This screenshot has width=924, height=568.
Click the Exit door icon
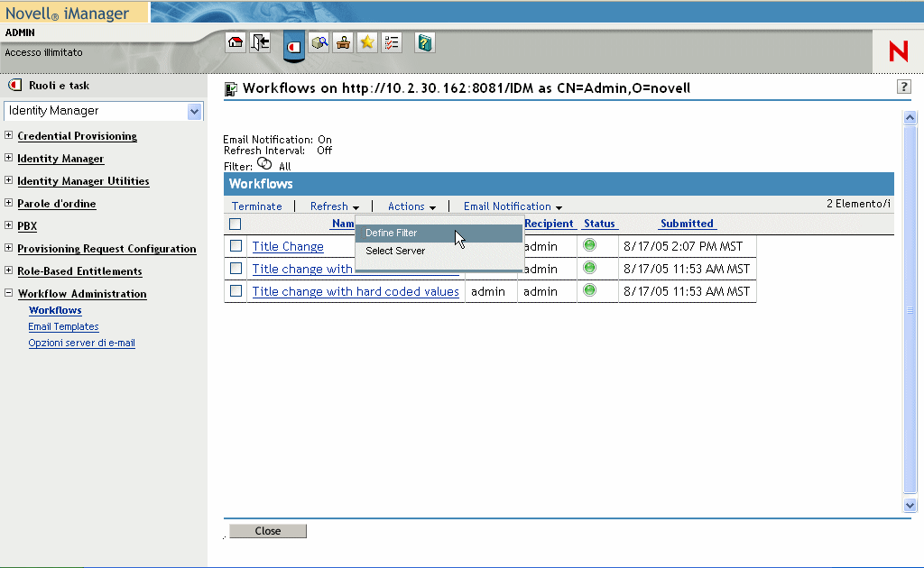[260, 42]
